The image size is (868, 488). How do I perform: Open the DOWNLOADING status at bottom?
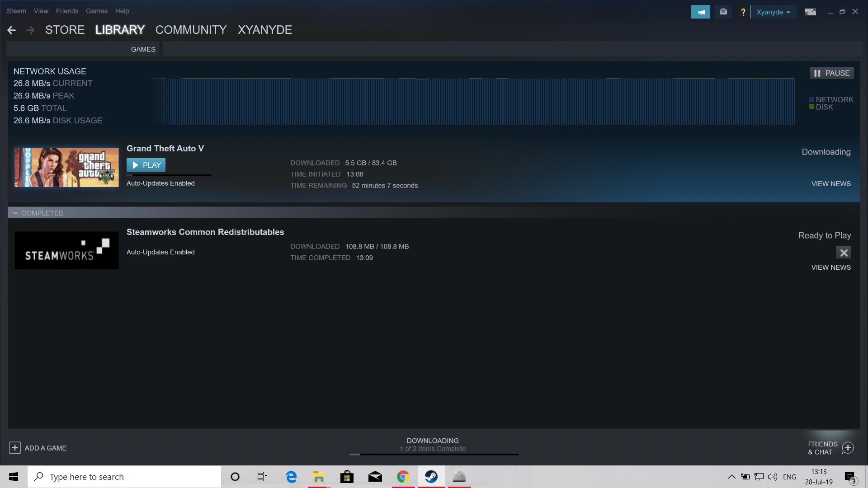(433, 441)
